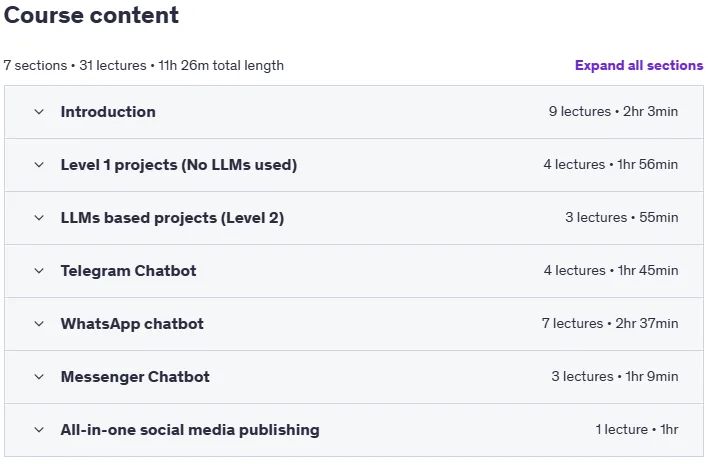Select the Introduction section title
Screen dimensions: 708x465
(x=108, y=112)
